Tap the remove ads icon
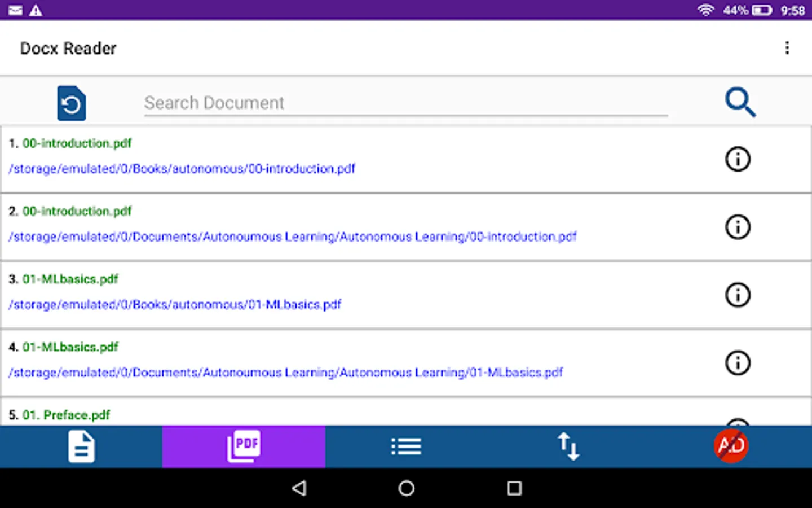Screen dimensions: 812x508 click(x=731, y=446)
